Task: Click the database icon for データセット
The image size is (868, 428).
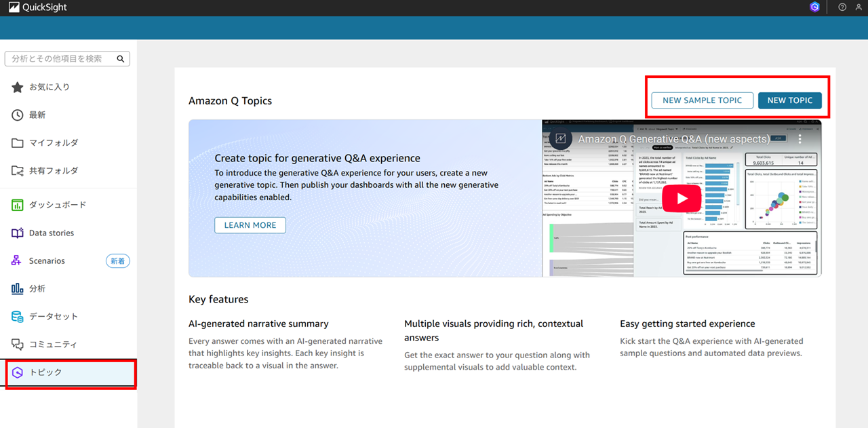Action: [x=18, y=316]
